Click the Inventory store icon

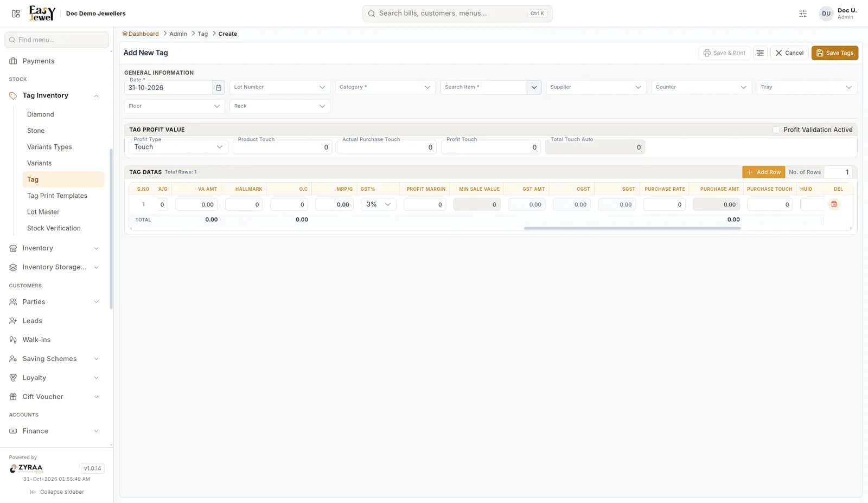click(13, 248)
